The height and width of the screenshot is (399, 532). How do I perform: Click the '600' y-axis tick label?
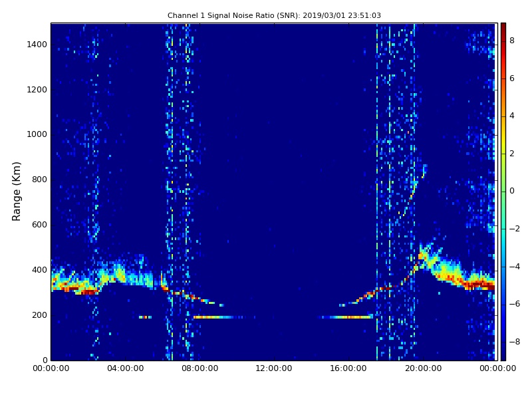(39, 225)
